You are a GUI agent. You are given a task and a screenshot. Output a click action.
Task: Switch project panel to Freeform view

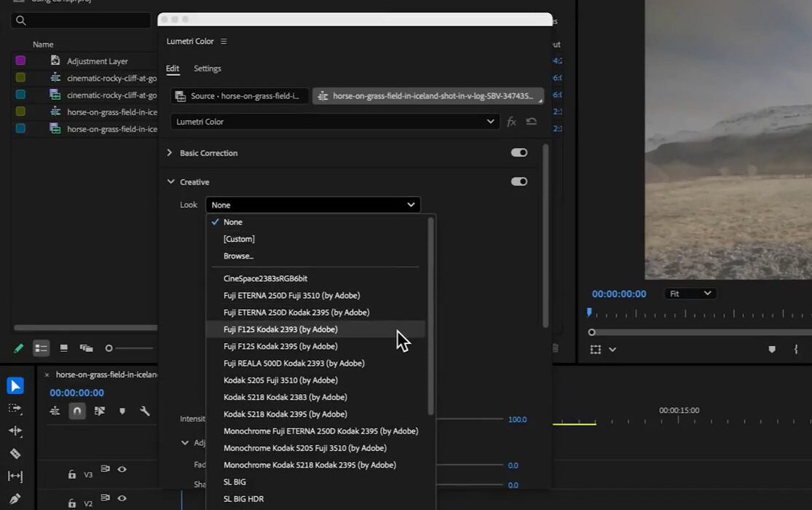(x=86, y=348)
